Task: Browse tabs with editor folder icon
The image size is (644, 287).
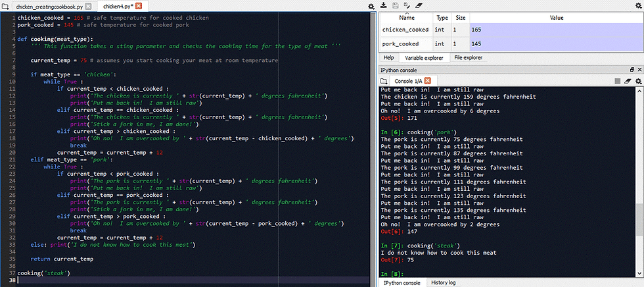Action: click(x=5, y=6)
